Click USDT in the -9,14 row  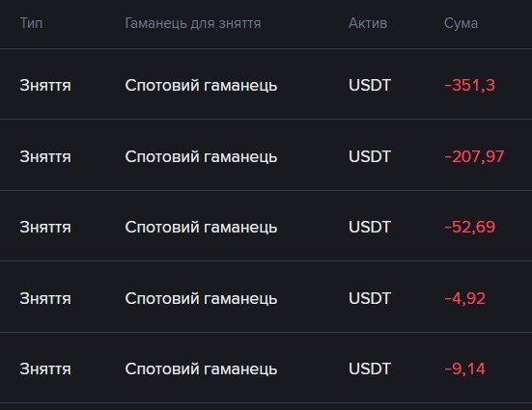[x=370, y=369]
